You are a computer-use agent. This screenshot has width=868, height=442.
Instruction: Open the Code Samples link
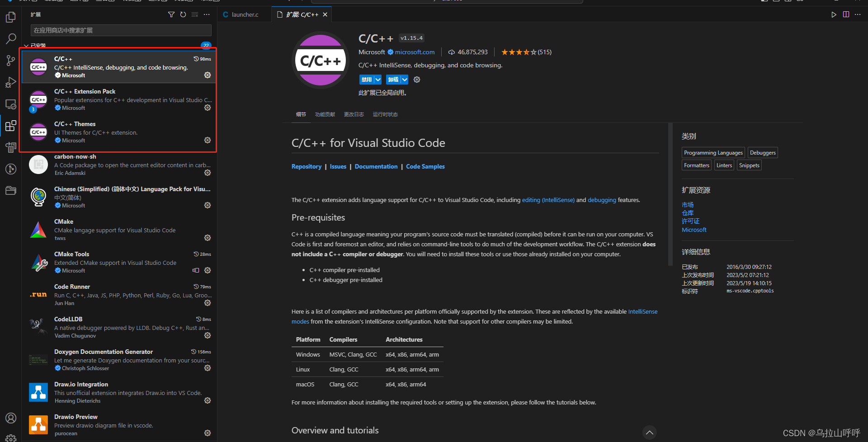tap(425, 167)
